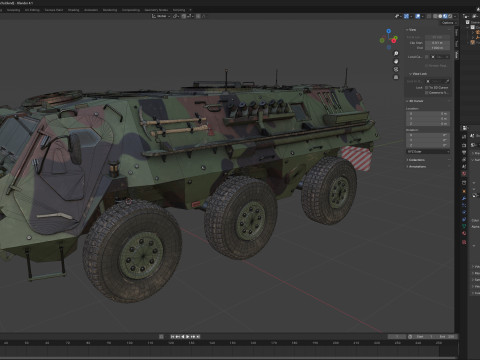The height and width of the screenshot is (360, 480).
Task: Click the clip End value field
Action: tap(437, 48)
